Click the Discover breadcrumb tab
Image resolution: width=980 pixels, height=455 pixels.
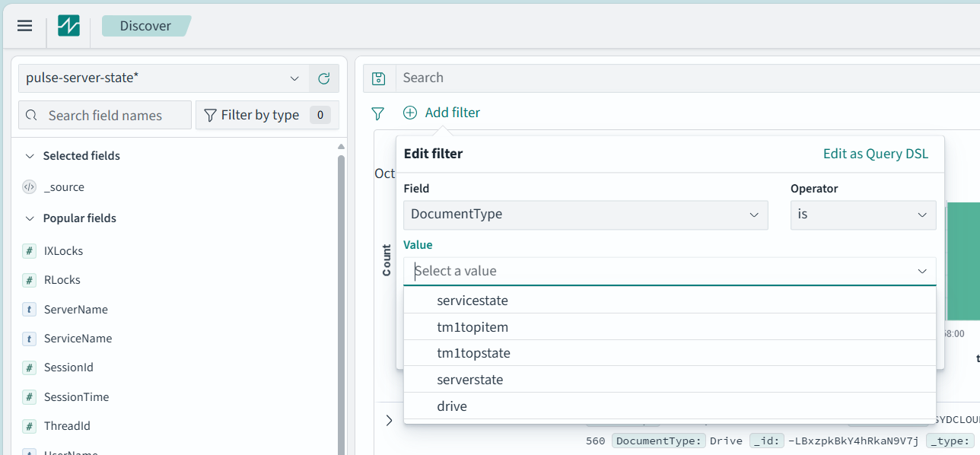tap(145, 26)
